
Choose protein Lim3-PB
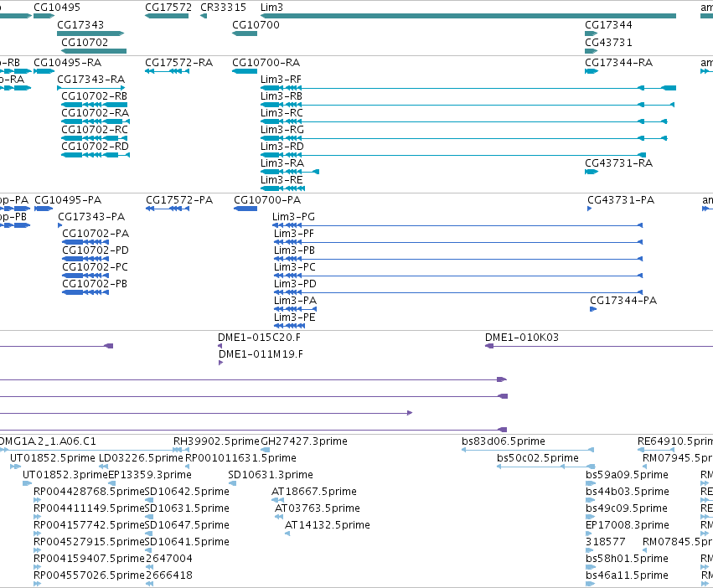pos(294,250)
